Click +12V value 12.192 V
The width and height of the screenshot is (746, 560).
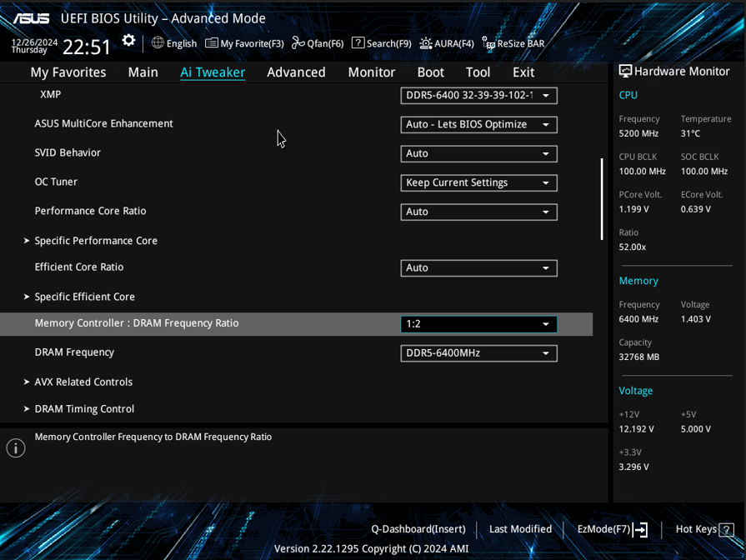pos(636,429)
